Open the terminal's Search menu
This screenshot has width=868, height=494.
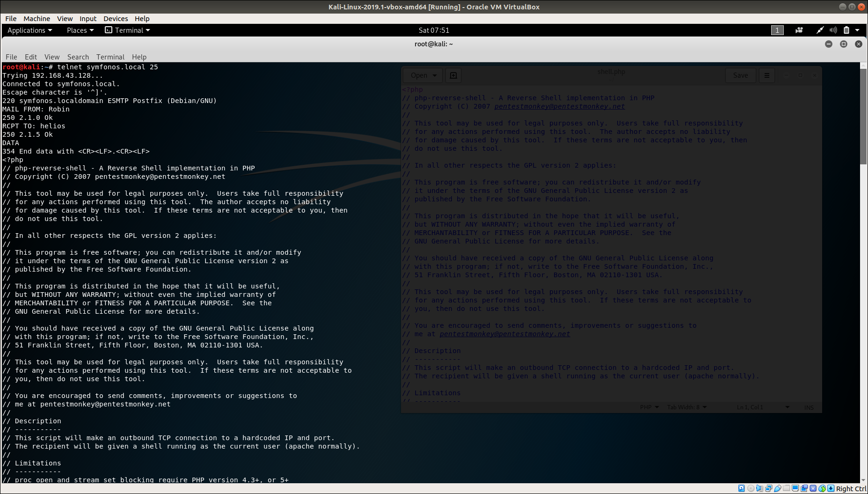coord(78,57)
